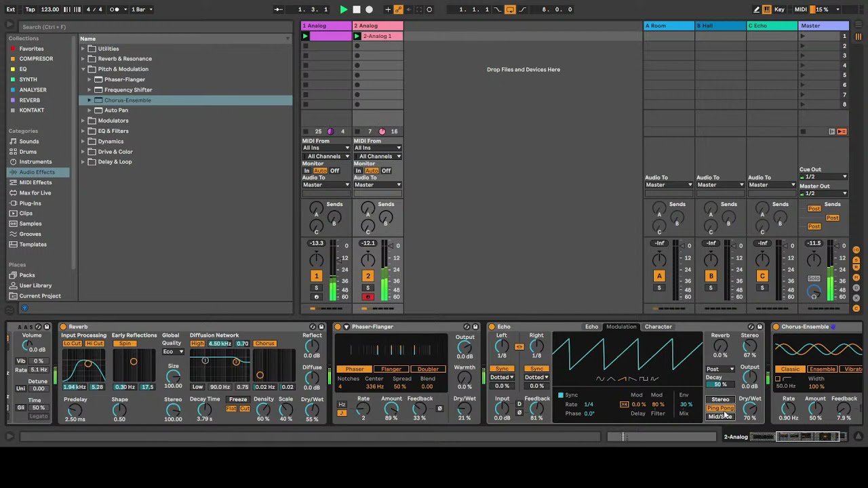Open the 1 Bar quantization dropdown
868x488 pixels.
pyautogui.click(x=142, y=9)
